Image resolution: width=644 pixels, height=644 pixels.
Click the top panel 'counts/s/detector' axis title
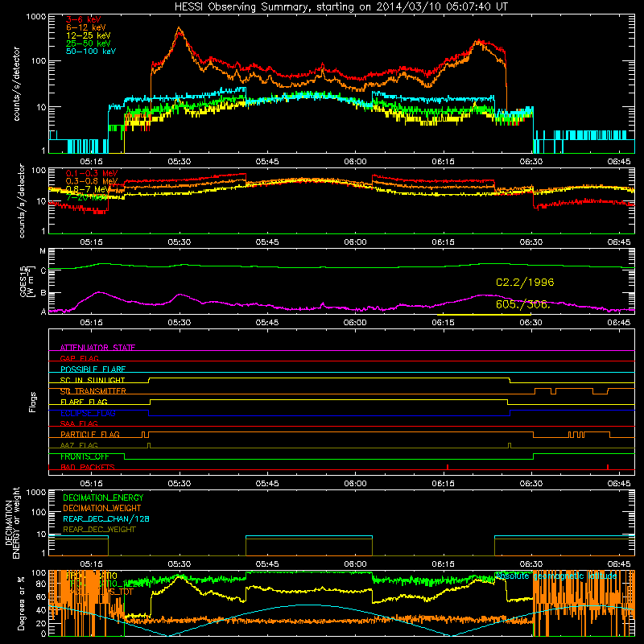[16, 84]
